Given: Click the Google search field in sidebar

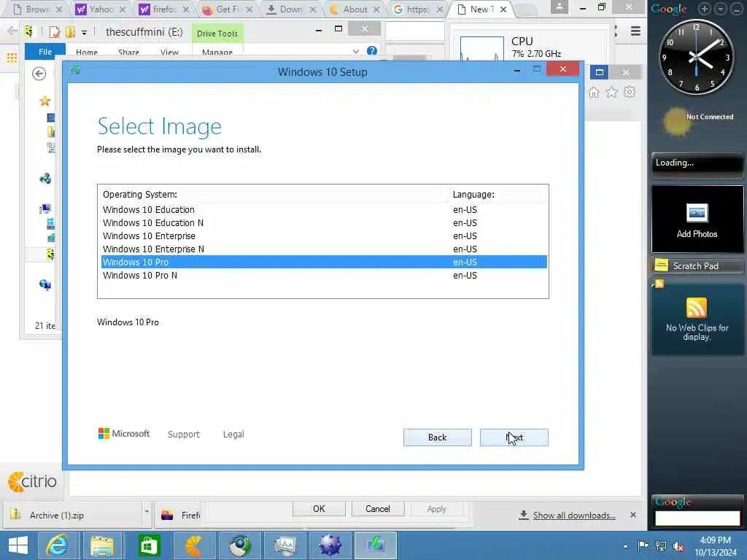Looking at the screenshot, I should (x=697, y=518).
